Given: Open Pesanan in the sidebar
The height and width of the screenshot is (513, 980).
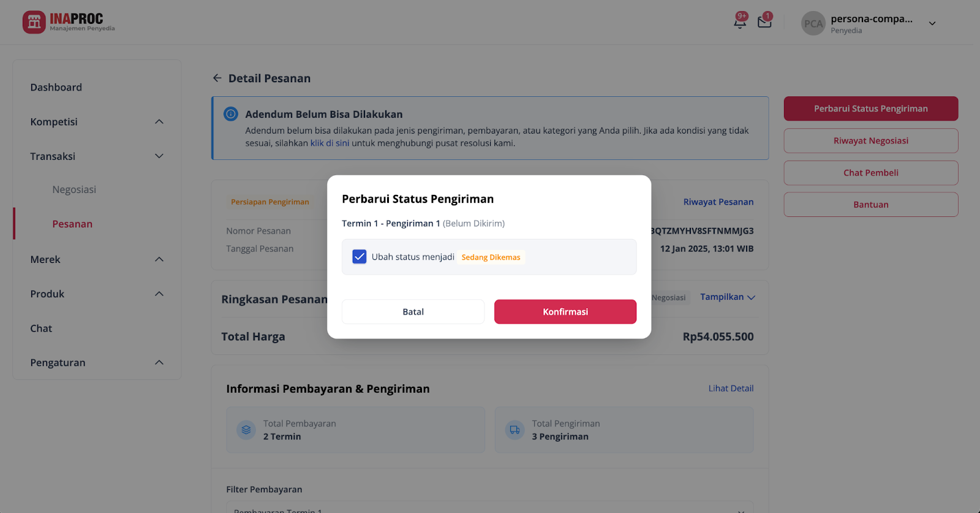Looking at the screenshot, I should click(72, 224).
